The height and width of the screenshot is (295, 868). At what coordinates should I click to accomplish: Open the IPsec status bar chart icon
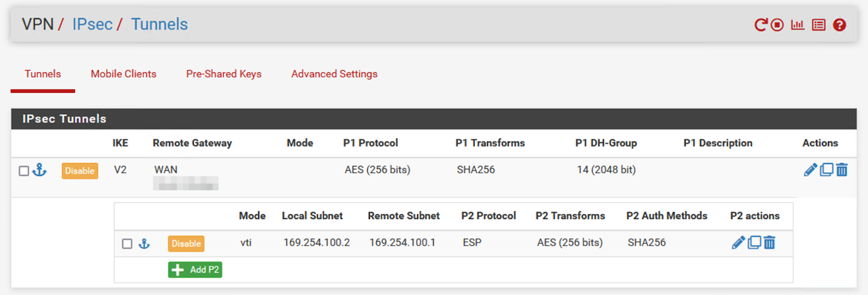click(797, 25)
